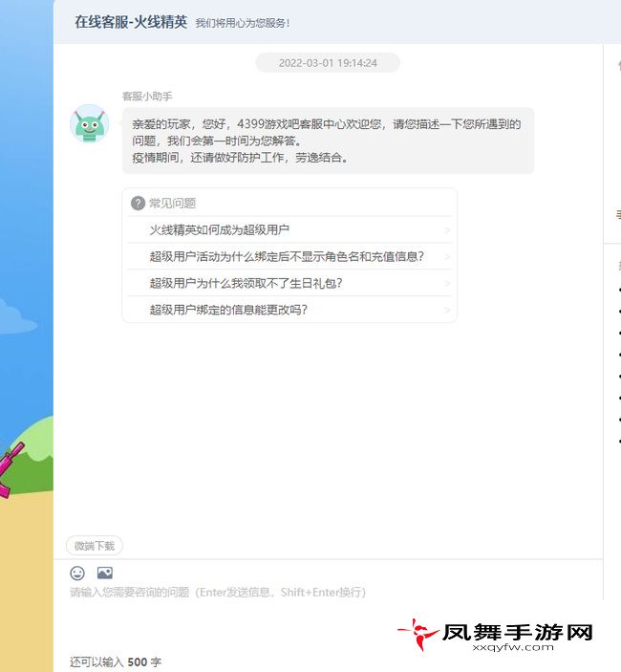The width and height of the screenshot is (621, 672).
Task: Click the 我们将用心为您服务 tagline
Action: pos(243,23)
